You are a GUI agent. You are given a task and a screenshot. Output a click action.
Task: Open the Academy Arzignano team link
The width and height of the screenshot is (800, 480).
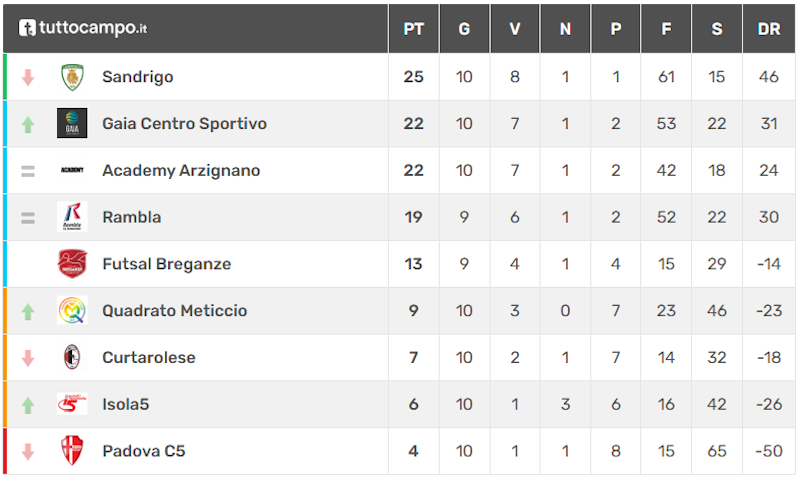pyautogui.click(x=181, y=171)
